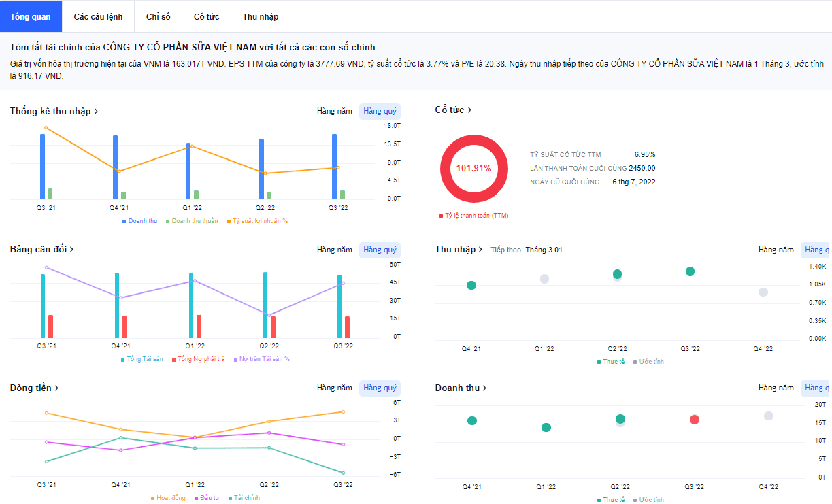Image resolution: width=832 pixels, height=504 pixels.
Task: Open the Các câu lệnh tab
Action: coord(98,16)
